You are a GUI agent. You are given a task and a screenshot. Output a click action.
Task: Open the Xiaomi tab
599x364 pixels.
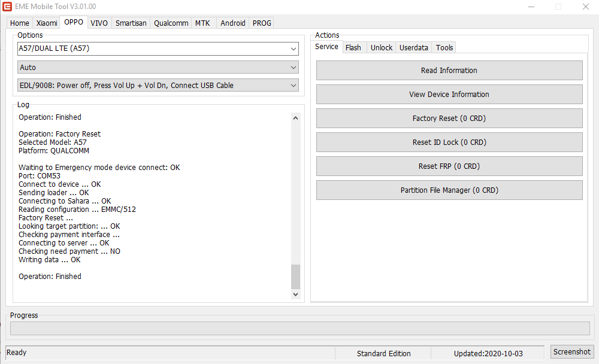(x=47, y=23)
